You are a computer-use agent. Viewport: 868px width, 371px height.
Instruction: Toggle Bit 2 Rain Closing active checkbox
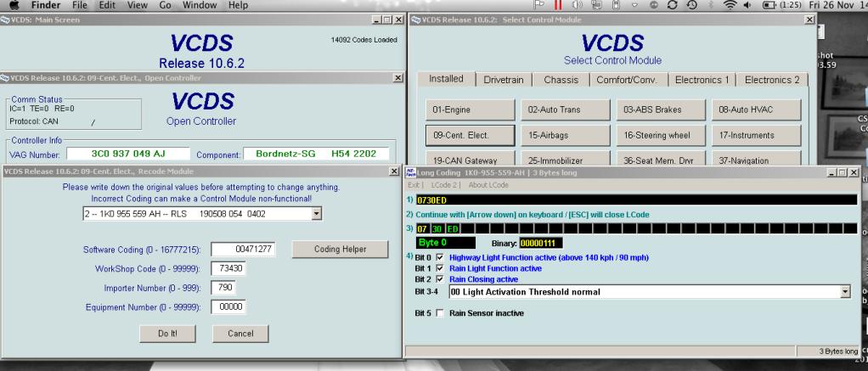440,279
